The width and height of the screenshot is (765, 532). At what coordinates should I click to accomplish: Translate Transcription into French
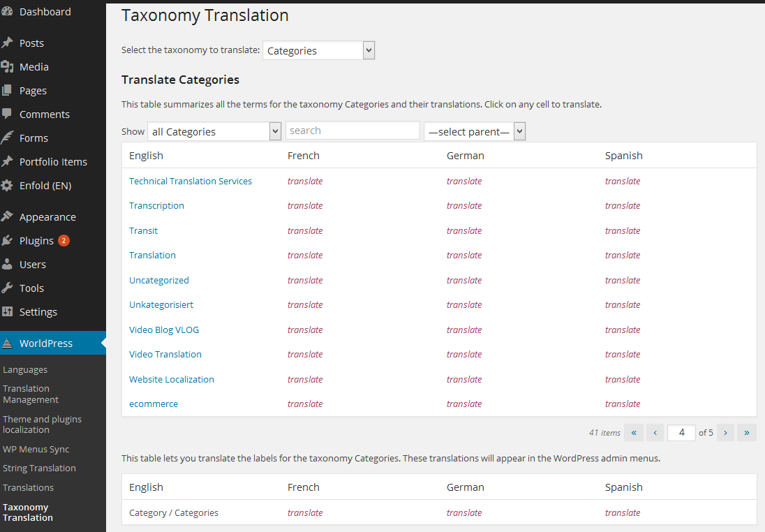pos(305,205)
